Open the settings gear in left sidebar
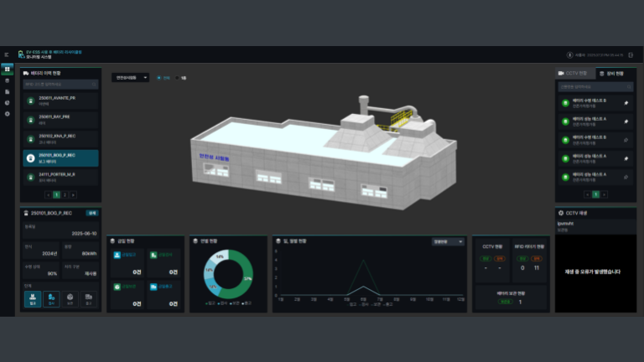 pos(8,113)
